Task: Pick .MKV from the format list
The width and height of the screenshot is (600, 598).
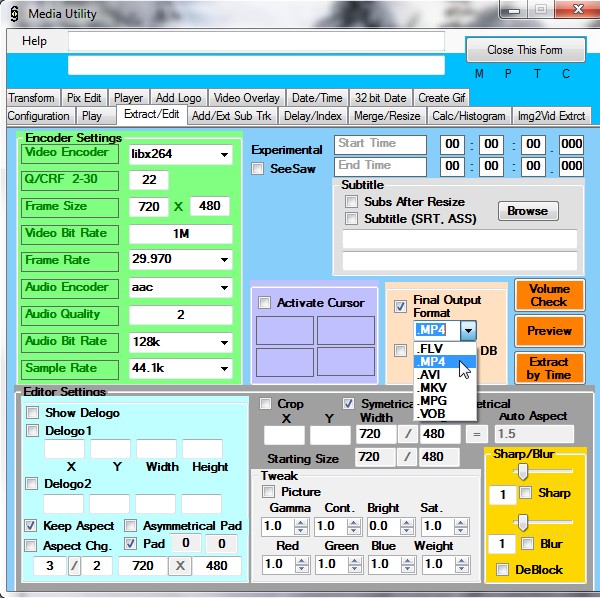Action: (445, 388)
